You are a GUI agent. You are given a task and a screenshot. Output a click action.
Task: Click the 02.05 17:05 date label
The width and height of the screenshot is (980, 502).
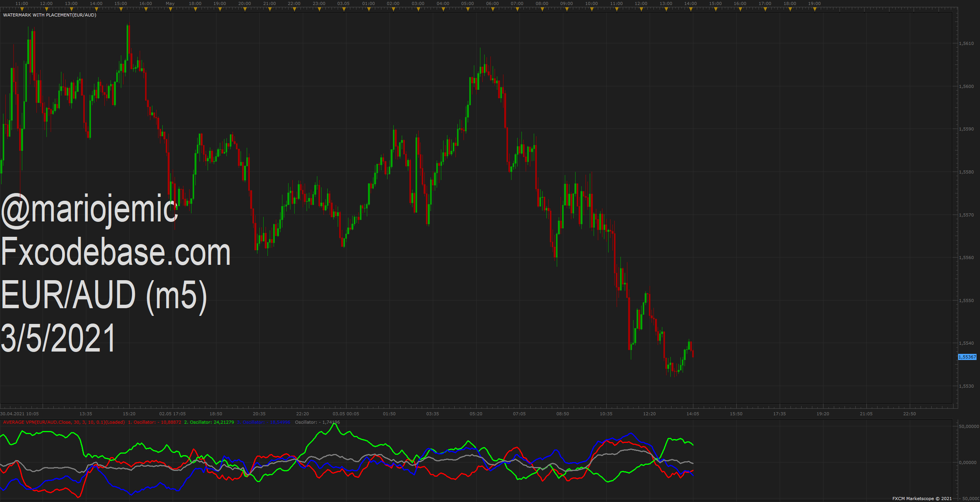coord(172,414)
